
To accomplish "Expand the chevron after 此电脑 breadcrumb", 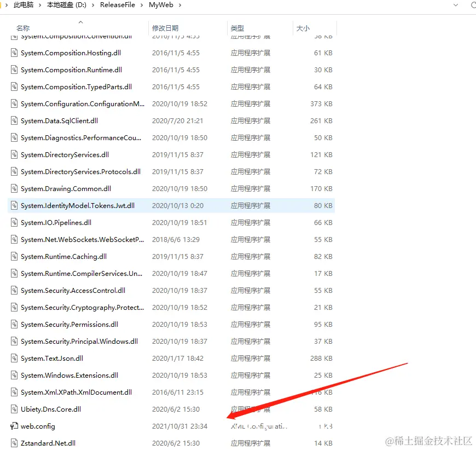I will (40, 5).
